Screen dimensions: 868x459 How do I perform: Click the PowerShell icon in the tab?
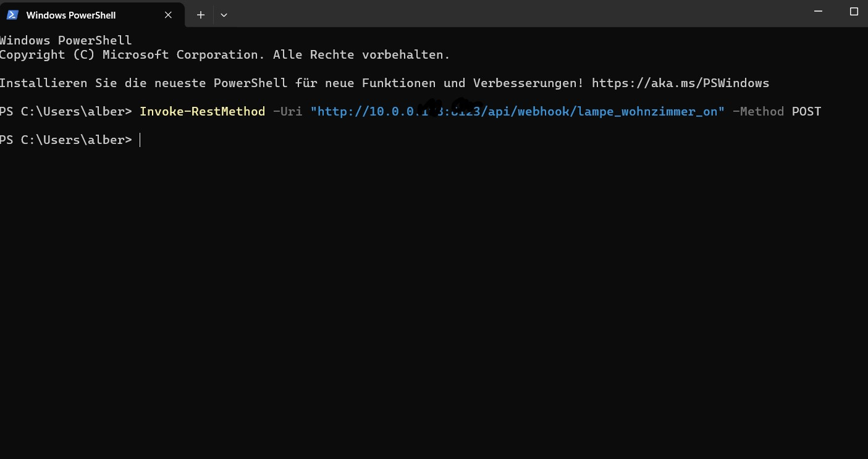[x=12, y=15]
